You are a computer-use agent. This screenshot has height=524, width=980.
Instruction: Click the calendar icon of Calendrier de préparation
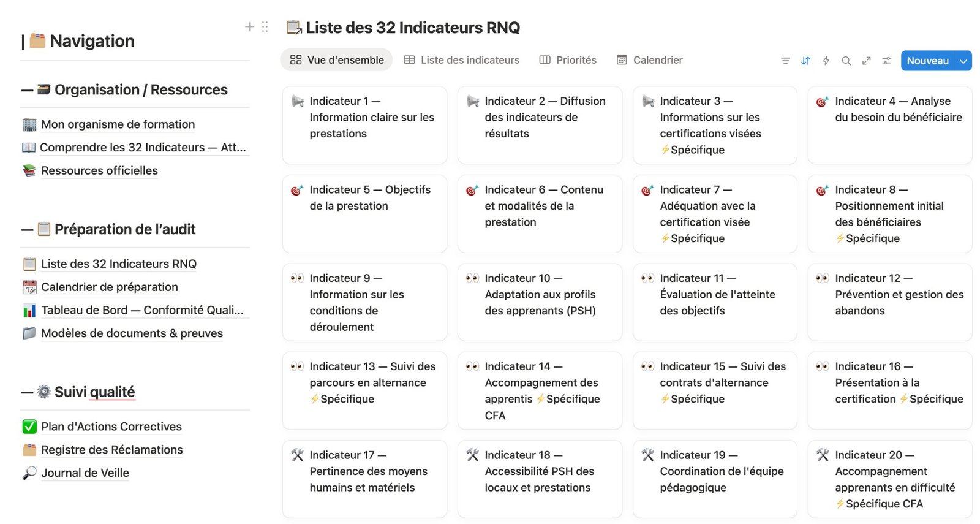29,287
